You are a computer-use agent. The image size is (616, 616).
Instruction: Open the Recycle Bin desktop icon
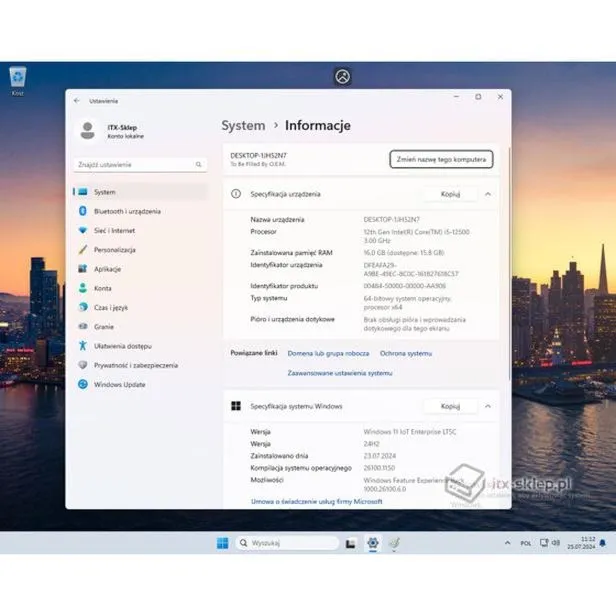tap(18, 81)
